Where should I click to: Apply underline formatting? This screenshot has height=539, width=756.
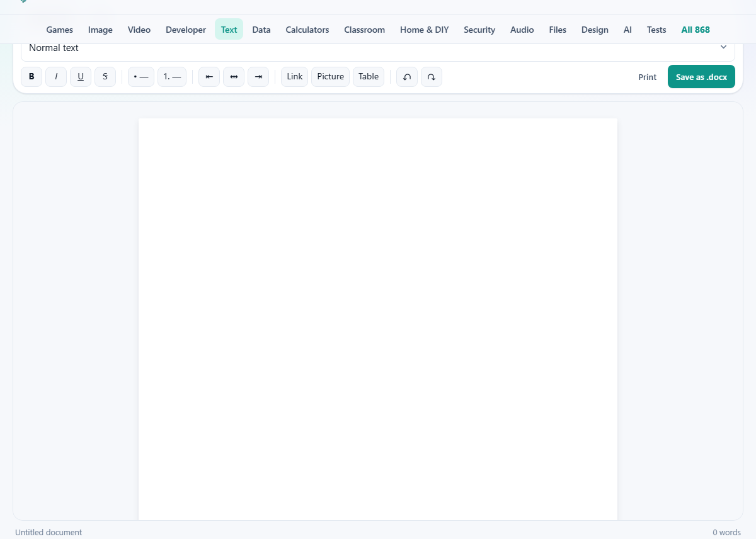[81, 77]
